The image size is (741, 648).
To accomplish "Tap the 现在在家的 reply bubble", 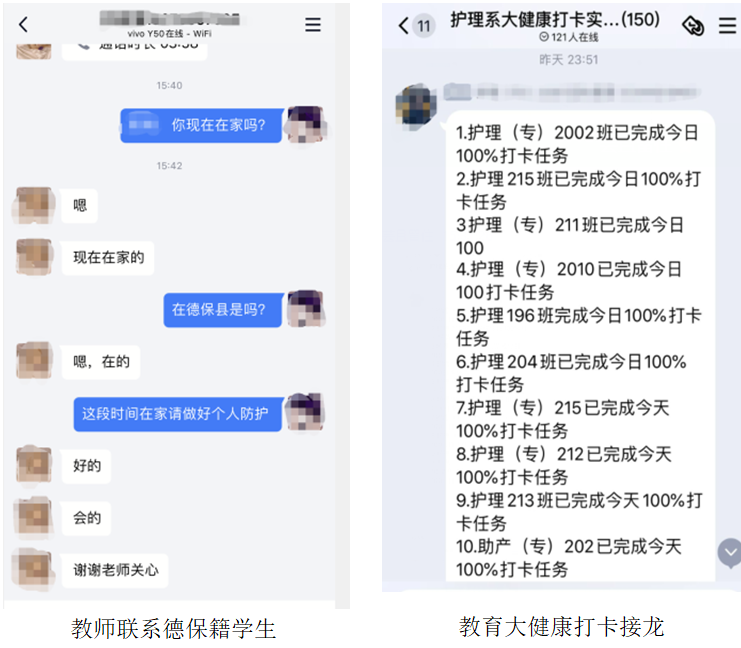I will pyautogui.click(x=108, y=258).
